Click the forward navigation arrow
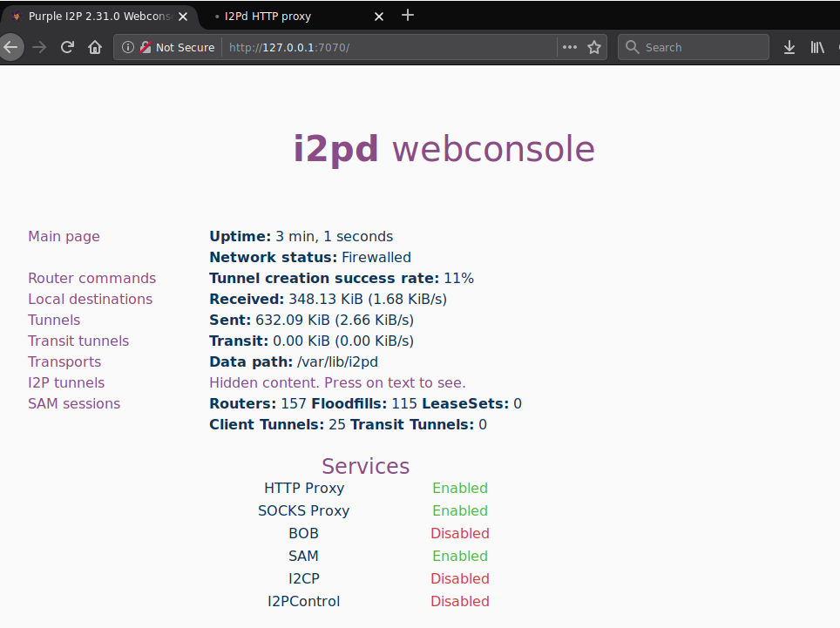840x628 pixels. 39,47
